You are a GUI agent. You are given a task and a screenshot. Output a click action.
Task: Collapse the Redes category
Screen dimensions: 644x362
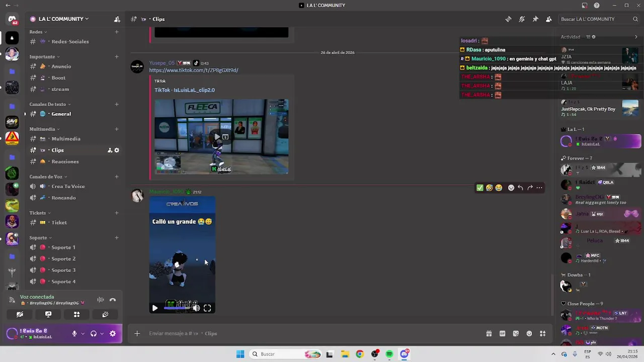coord(38,32)
